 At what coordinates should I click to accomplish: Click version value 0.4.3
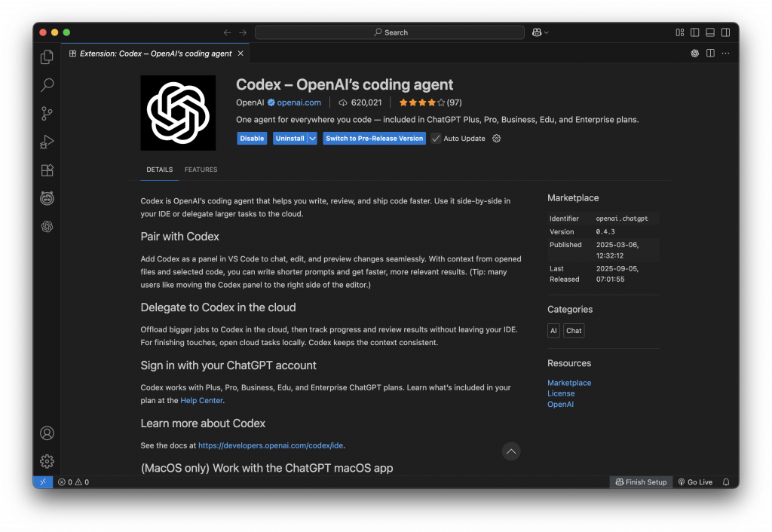click(x=605, y=232)
